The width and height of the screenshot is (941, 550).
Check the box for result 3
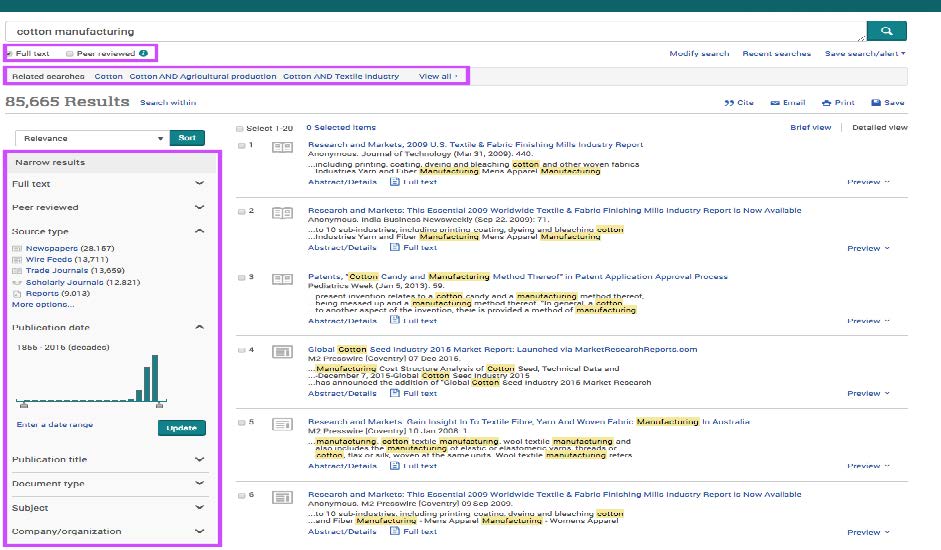pyautogui.click(x=241, y=277)
